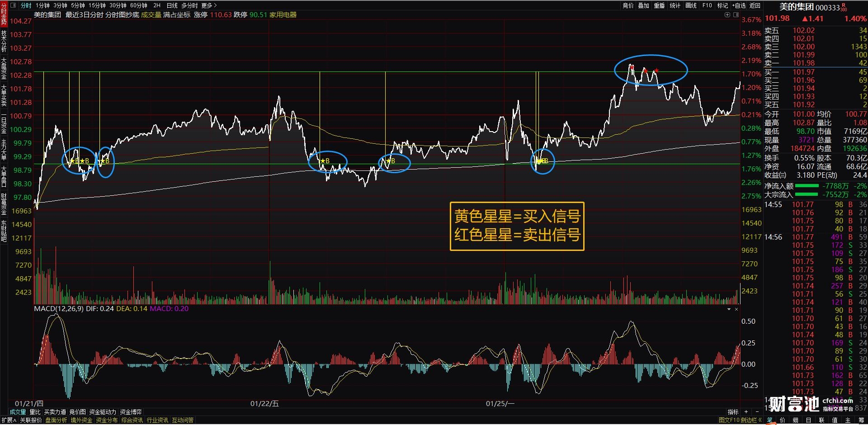Viewport: 868px width, 425px height.
Task: Click the 标记 mark tool
Action: coord(722,5)
